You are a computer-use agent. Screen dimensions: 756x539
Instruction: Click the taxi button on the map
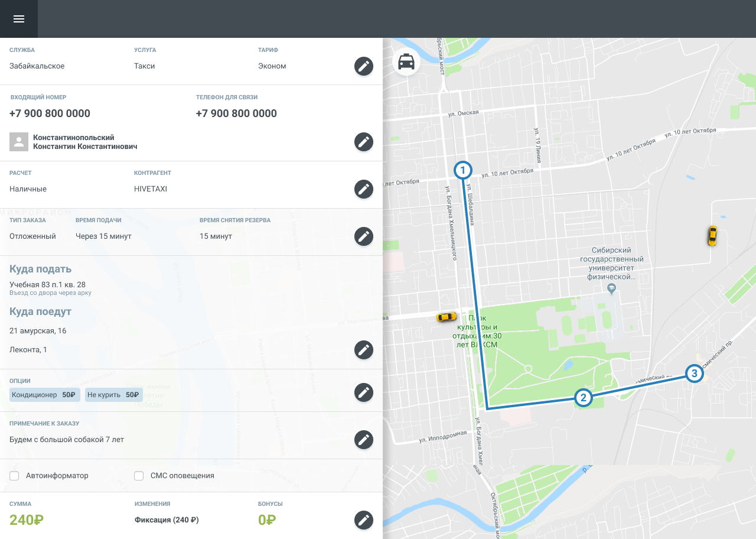point(406,61)
